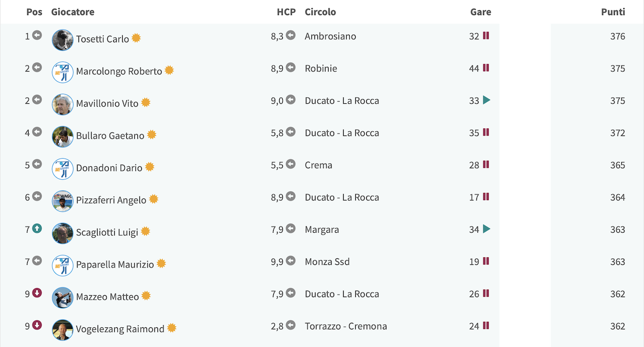This screenshot has height=347, width=644.
Task: Click the red down arrow beside Mazzeo Matteo's position
Action: [x=37, y=293]
